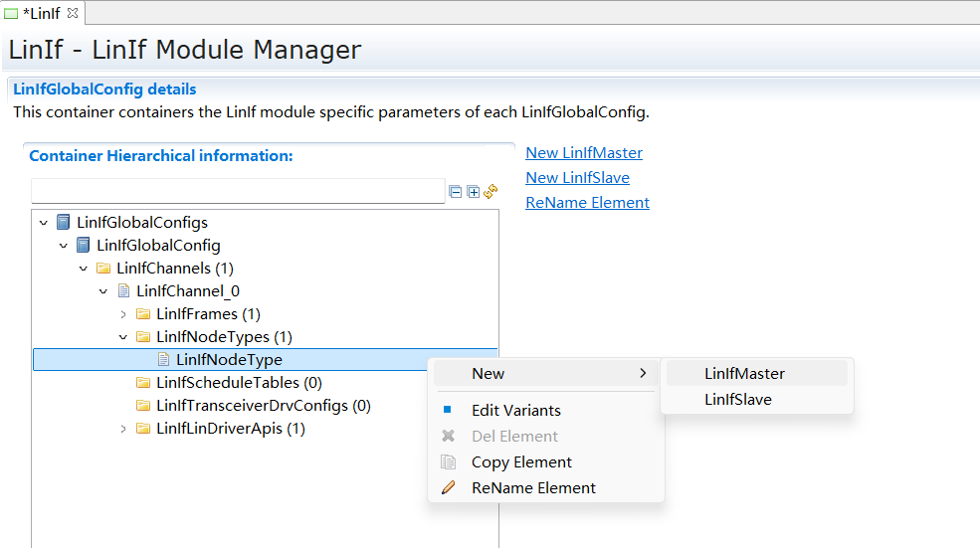The height and width of the screenshot is (548, 980).
Task: Click the Collapse All tree icon
Action: [x=456, y=192]
